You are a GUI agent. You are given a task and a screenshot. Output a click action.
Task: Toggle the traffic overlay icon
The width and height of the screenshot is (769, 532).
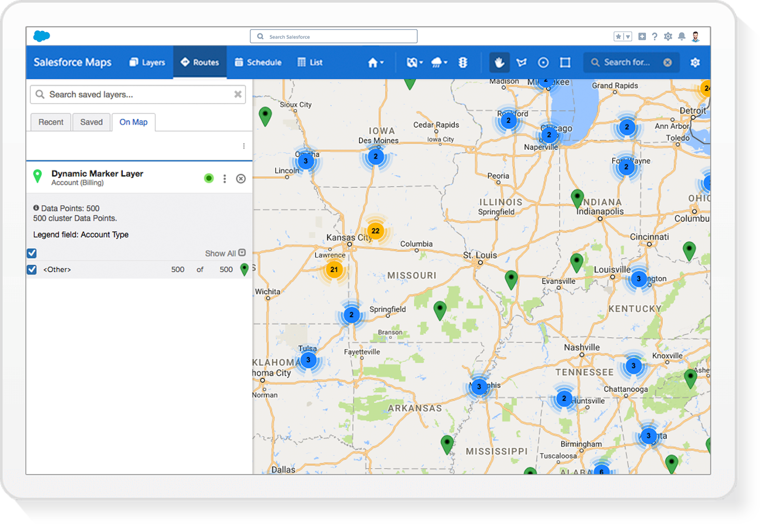462,62
